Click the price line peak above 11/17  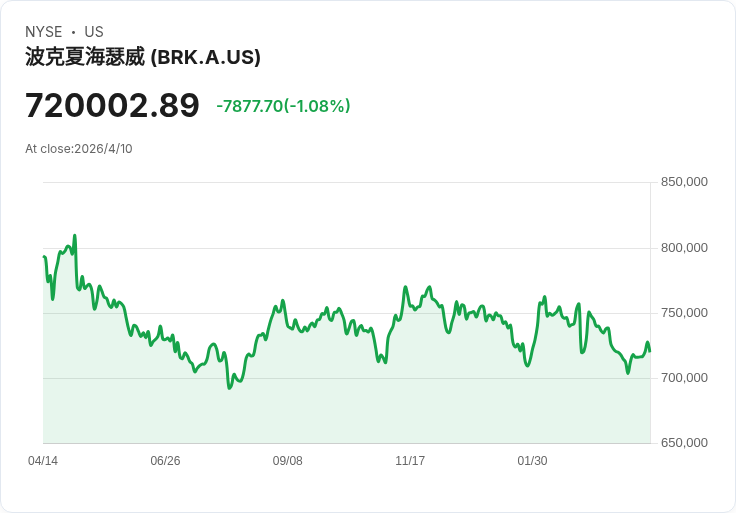tap(406, 288)
